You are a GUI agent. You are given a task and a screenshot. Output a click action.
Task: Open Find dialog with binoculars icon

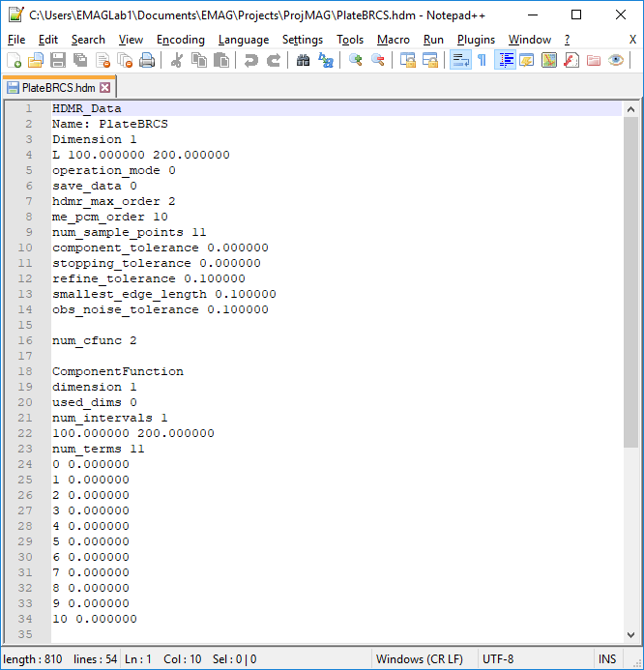click(303, 60)
